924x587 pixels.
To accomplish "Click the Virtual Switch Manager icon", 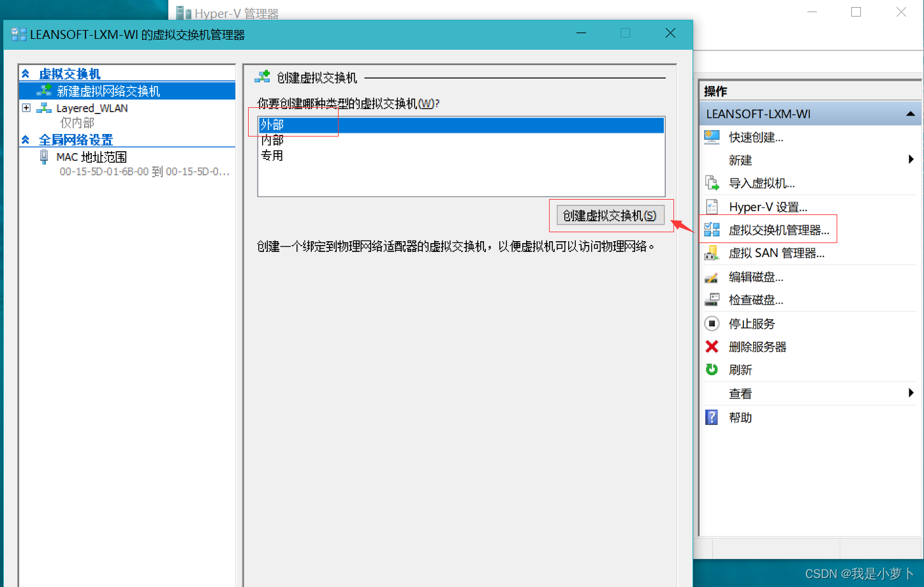I will (x=712, y=230).
